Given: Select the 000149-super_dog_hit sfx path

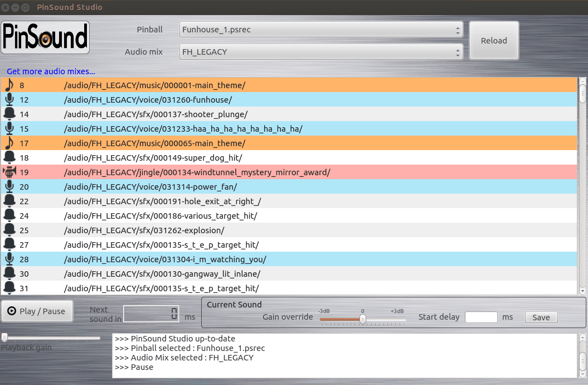Looking at the screenshot, I should click(153, 157).
